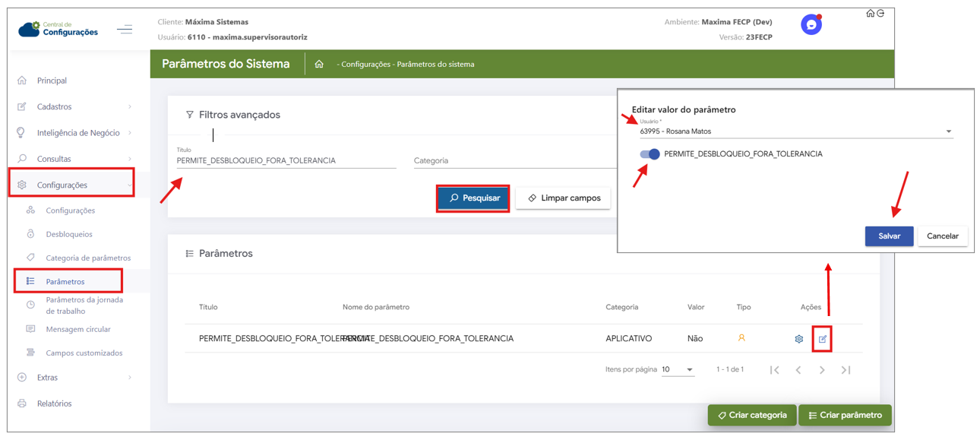Viewport: 980px width, 446px height.
Task: Click edit pencil icon in Ações column
Action: click(x=823, y=339)
